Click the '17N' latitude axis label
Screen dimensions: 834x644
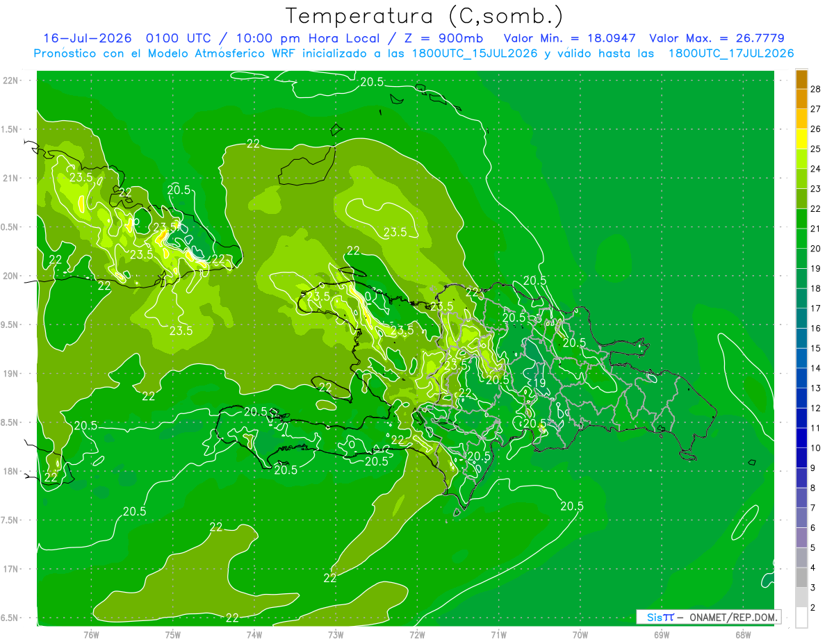10,569
